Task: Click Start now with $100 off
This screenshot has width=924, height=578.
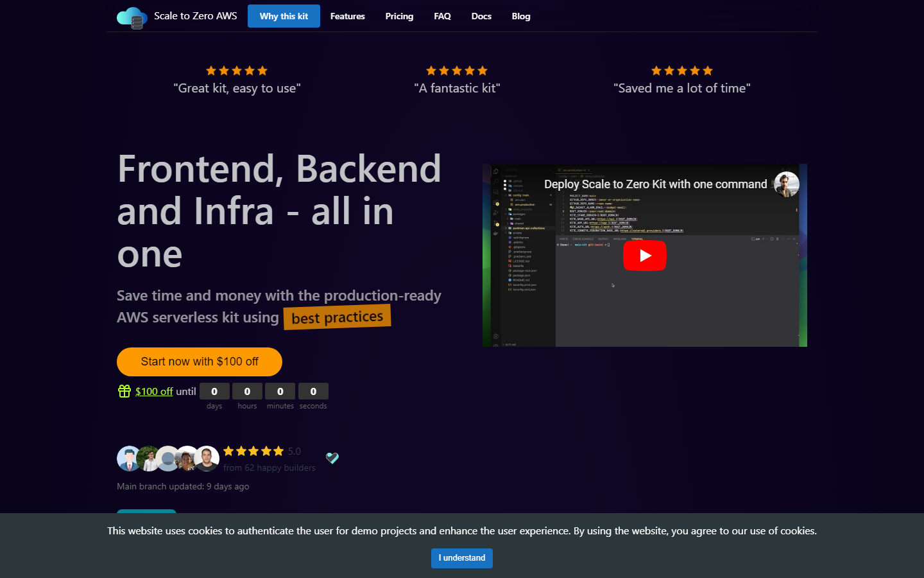Action: (x=199, y=362)
